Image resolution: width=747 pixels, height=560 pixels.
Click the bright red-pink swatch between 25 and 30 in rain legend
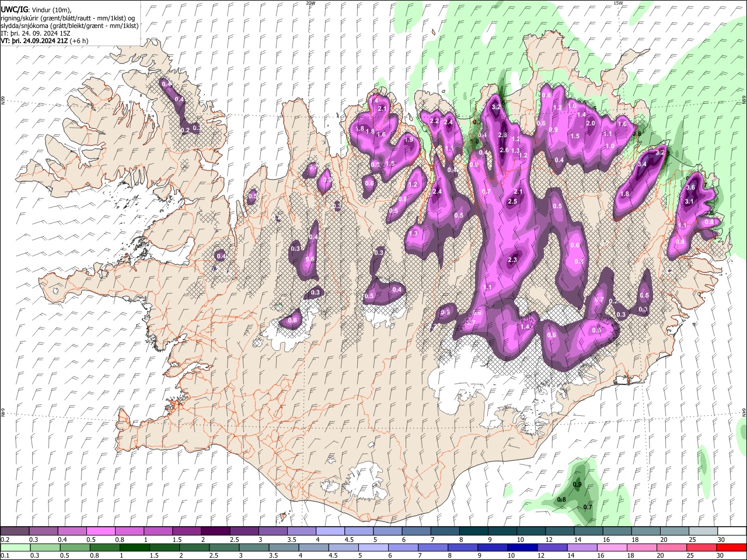(x=701, y=547)
